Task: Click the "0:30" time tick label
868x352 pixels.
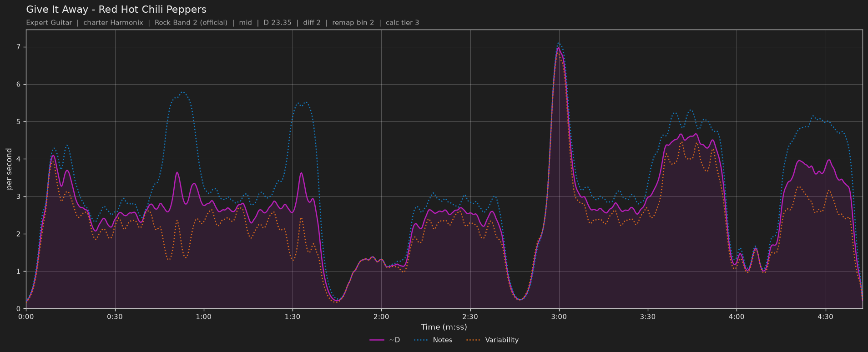Action: [115, 317]
